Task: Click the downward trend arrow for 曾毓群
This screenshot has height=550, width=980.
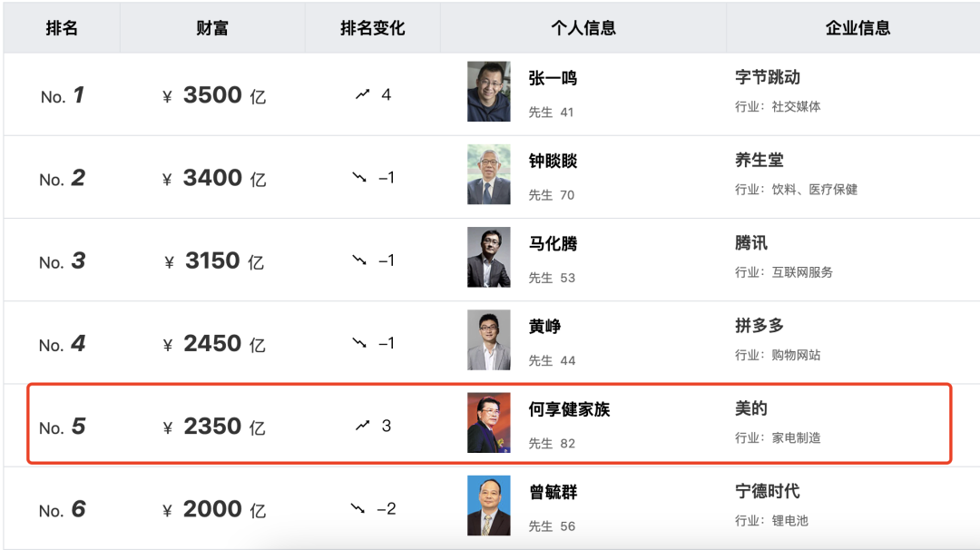Action: [x=358, y=509]
